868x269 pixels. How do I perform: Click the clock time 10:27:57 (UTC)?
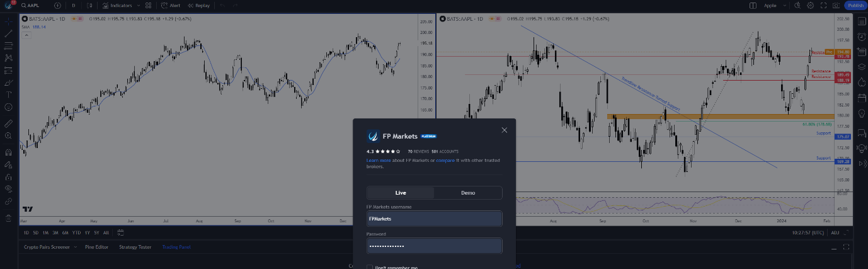(808, 232)
